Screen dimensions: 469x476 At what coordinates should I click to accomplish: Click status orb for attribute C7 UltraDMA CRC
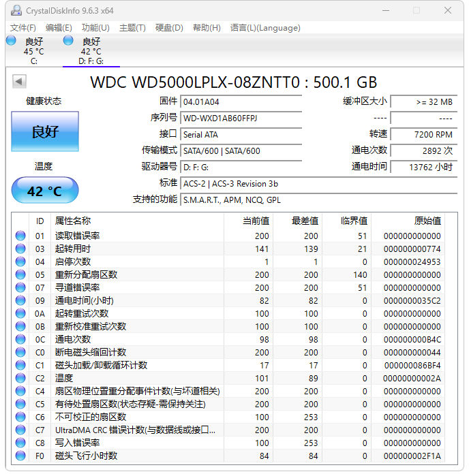(x=20, y=430)
